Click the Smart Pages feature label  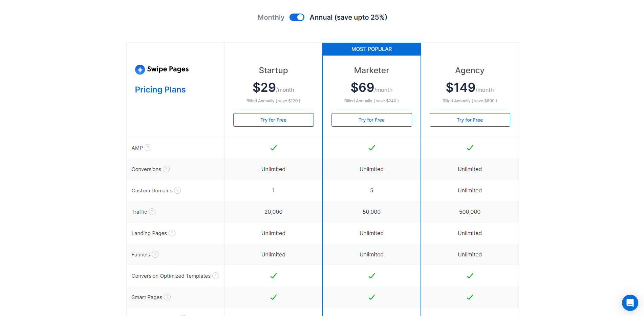click(x=147, y=297)
